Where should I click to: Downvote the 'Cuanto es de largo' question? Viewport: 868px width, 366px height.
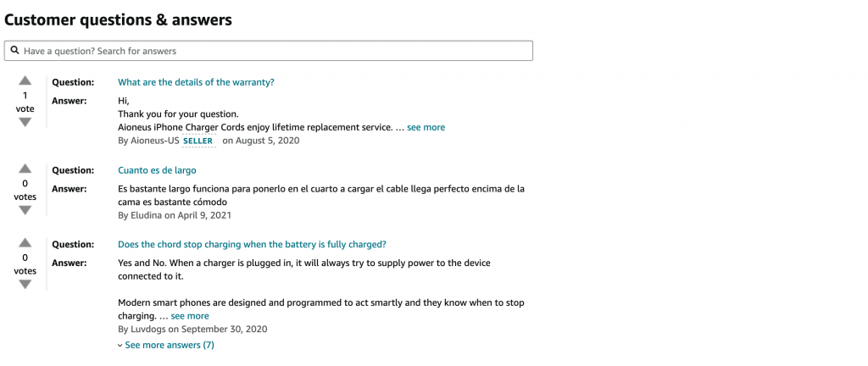25,210
